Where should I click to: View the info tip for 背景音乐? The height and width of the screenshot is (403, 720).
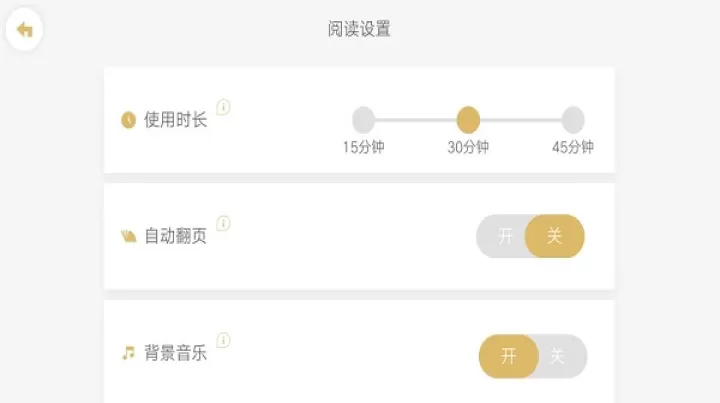(x=224, y=340)
